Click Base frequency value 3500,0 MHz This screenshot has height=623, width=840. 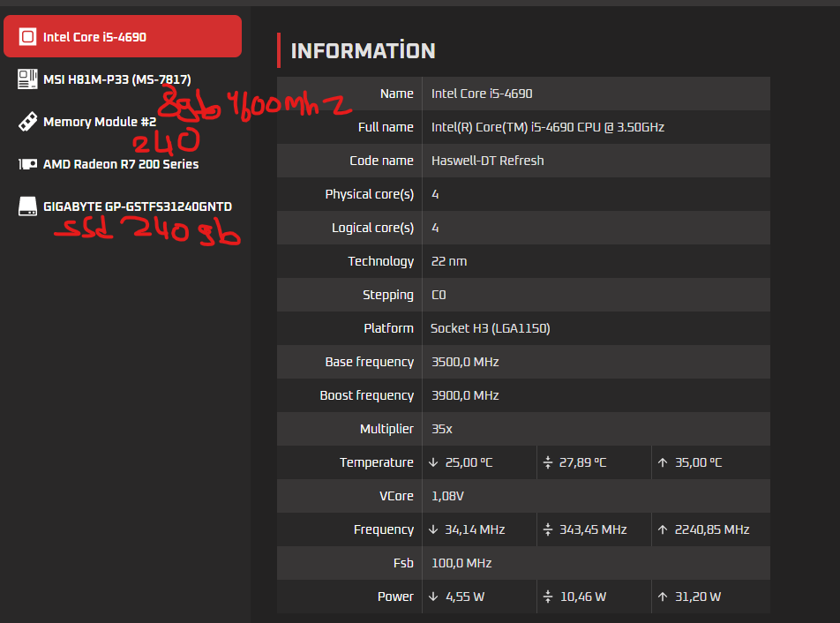465,362
